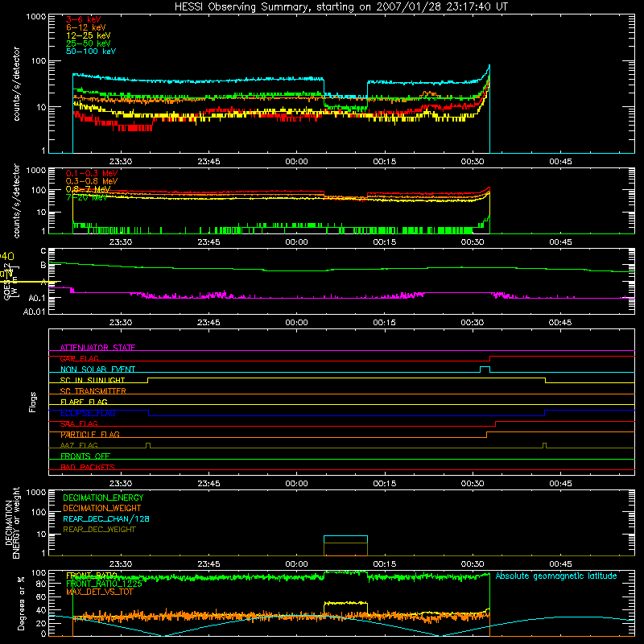
Task: Select the GOES panel A0.1 level label
Action: point(36,298)
